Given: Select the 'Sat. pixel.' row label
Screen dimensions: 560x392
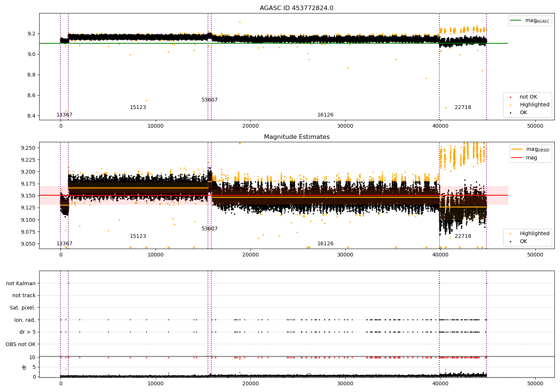Looking at the screenshot, I should 22,308.
